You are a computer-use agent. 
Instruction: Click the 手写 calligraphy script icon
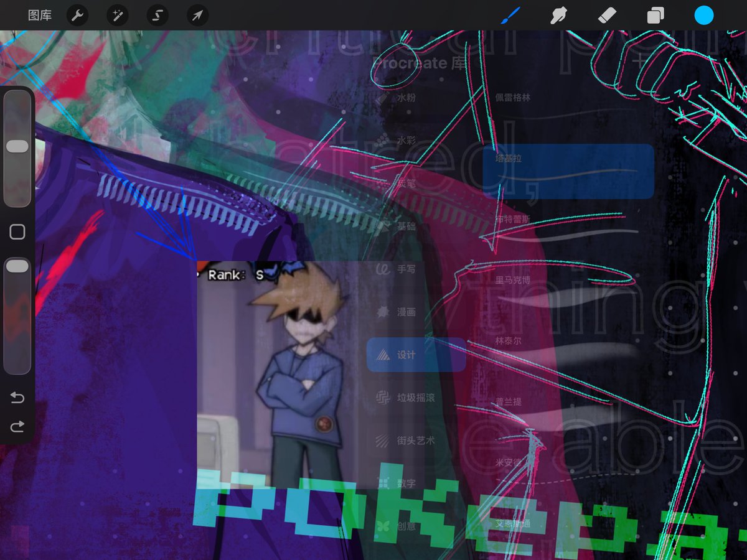pyautogui.click(x=384, y=269)
